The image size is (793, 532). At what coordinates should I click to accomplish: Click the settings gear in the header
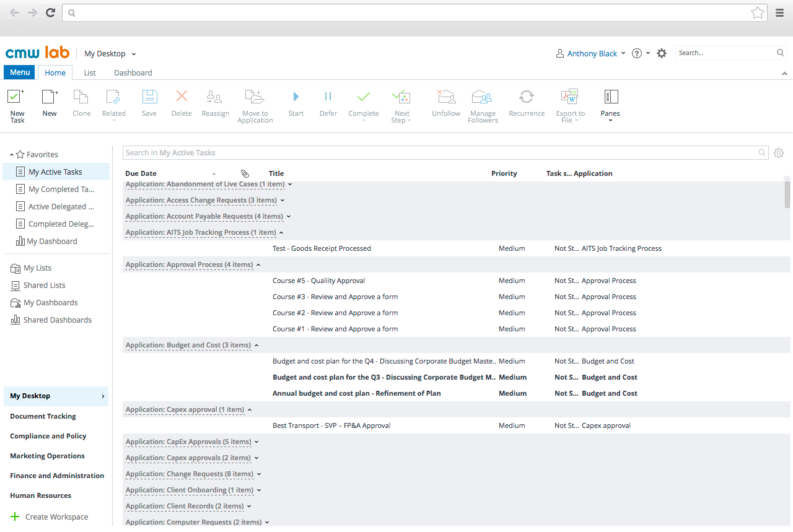click(x=662, y=53)
